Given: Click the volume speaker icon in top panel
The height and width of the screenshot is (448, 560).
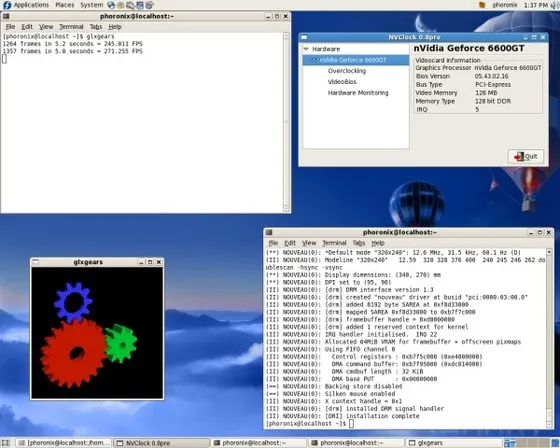Looking at the screenshot, I should (554, 5).
